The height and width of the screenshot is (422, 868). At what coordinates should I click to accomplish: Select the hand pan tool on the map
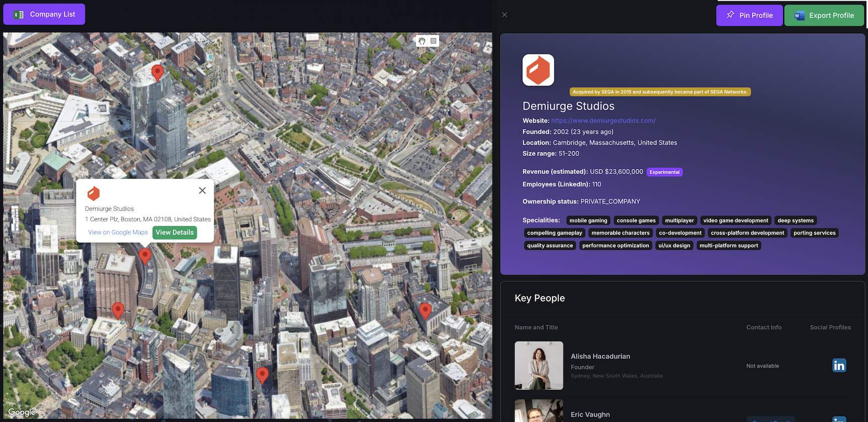point(422,41)
